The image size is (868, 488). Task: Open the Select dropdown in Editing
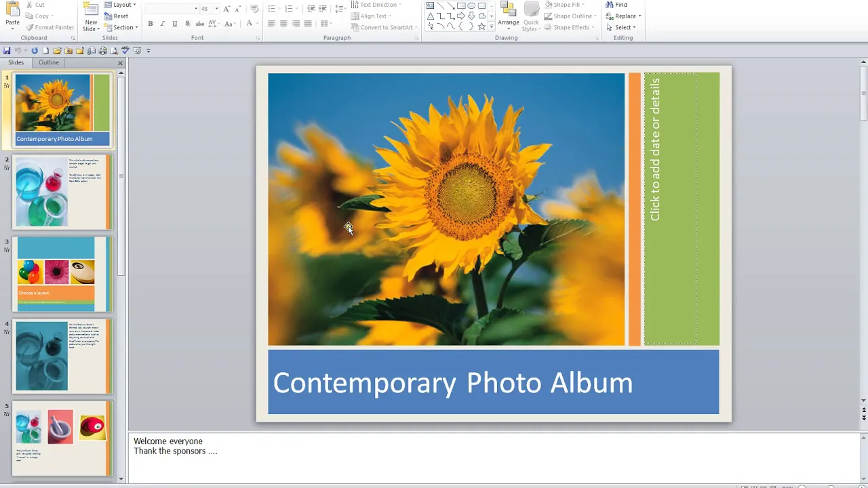tap(620, 28)
